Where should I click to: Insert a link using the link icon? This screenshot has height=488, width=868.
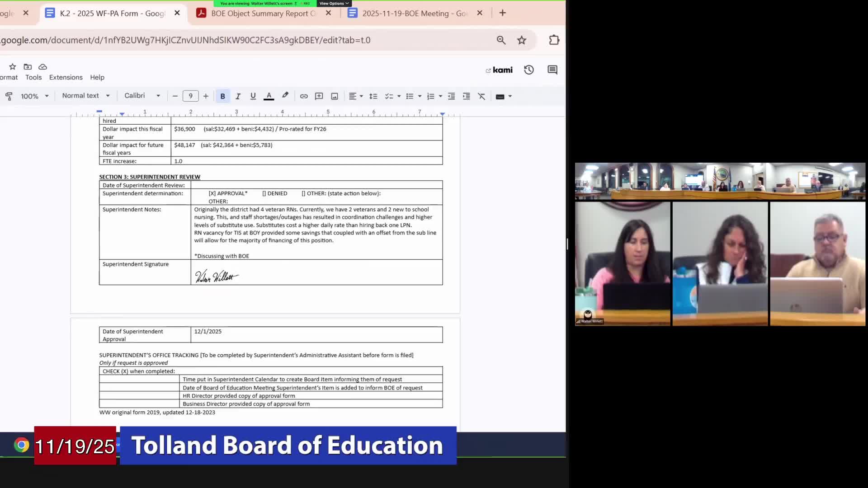coord(304,96)
